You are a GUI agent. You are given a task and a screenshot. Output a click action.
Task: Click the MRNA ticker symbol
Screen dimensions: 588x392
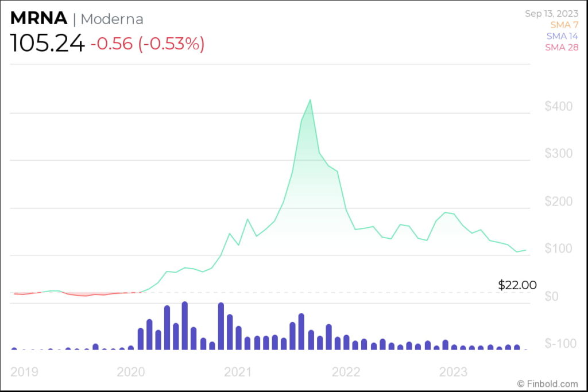tap(38, 18)
